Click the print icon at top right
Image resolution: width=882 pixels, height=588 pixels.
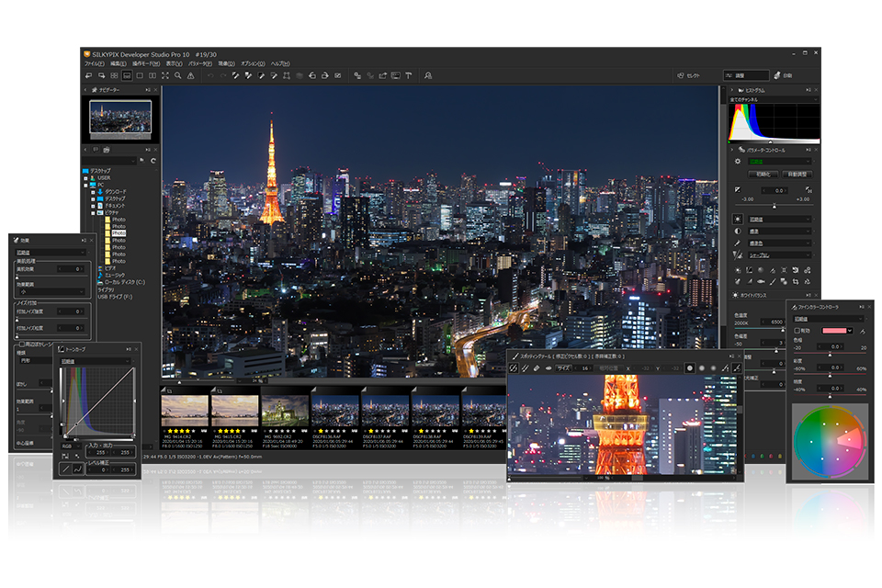pyautogui.click(x=777, y=75)
